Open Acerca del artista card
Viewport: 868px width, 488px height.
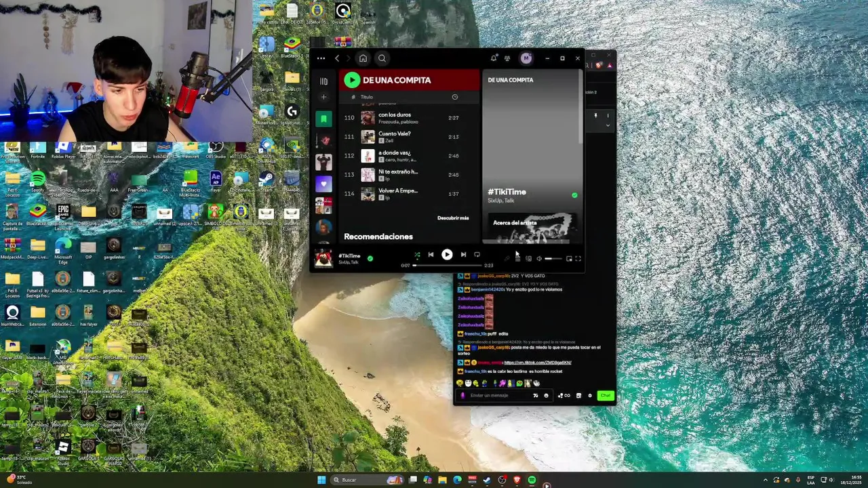532,228
